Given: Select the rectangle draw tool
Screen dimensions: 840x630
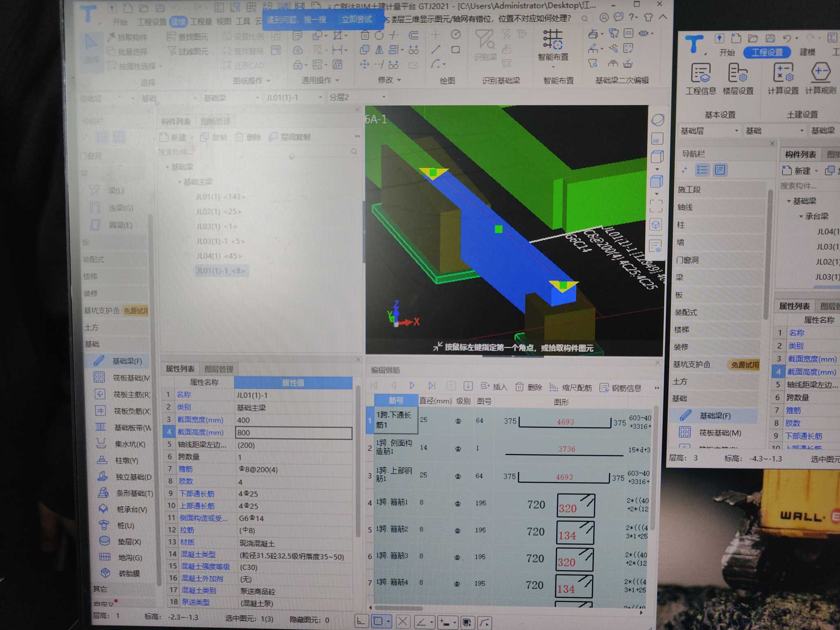Looking at the screenshot, I should [x=455, y=50].
